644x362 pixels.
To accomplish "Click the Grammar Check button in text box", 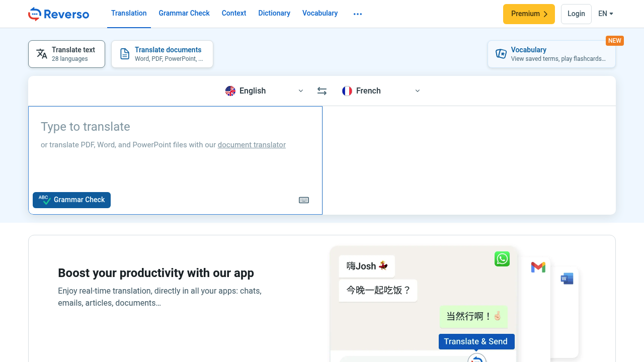I will (x=71, y=200).
